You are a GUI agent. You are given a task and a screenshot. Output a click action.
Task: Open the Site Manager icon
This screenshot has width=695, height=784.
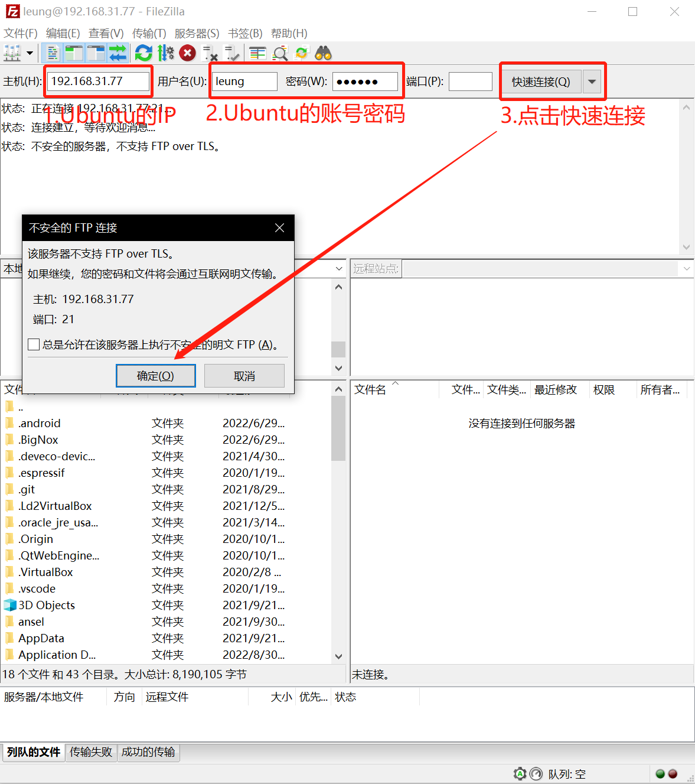[x=12, y=53]
